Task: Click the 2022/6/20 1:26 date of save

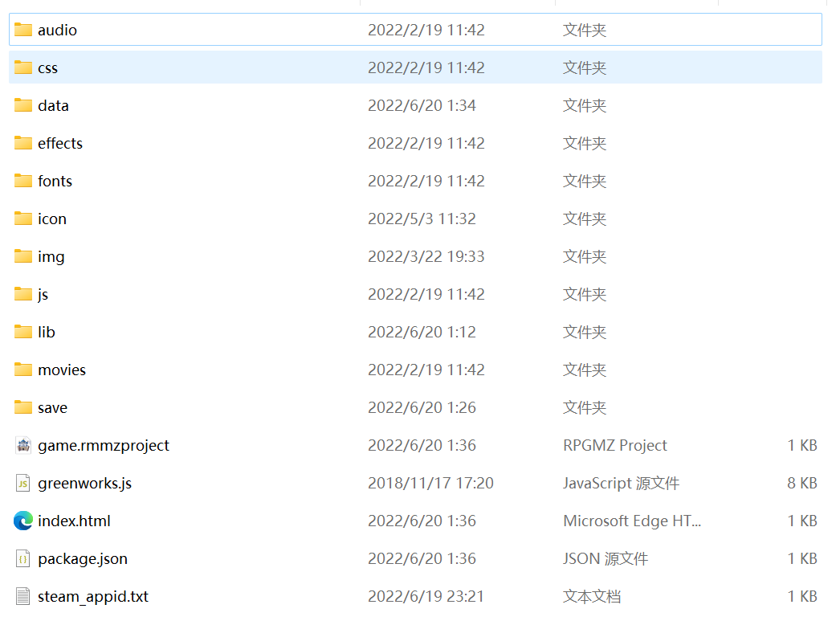Action: (x=422, y=408)
